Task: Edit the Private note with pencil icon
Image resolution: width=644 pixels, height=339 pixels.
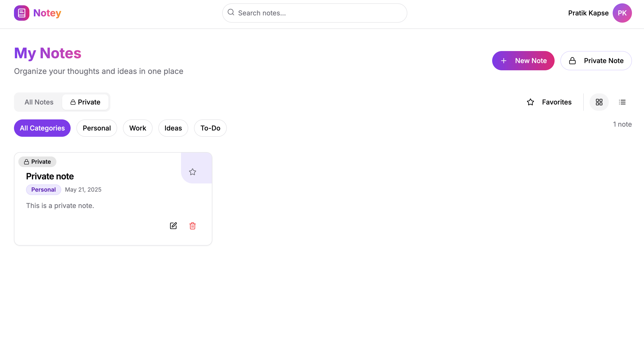Action: pos(173,226)
